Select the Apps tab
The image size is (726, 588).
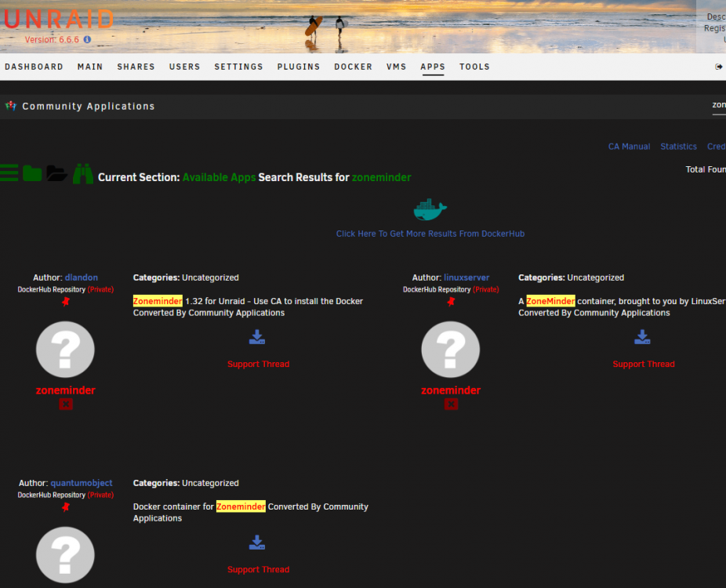(x=433, y=67)
